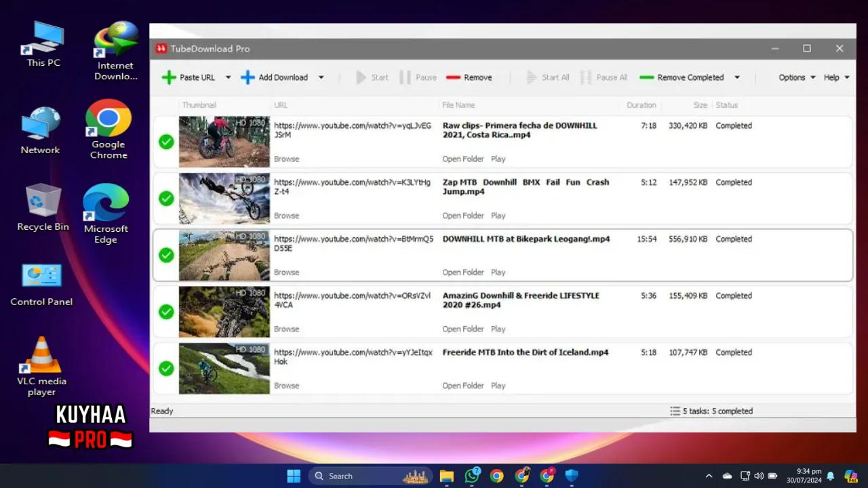Expand the Remove Completed dropdown arrow
The width and height of the screenshot is (868, 488).
point(737,77)
